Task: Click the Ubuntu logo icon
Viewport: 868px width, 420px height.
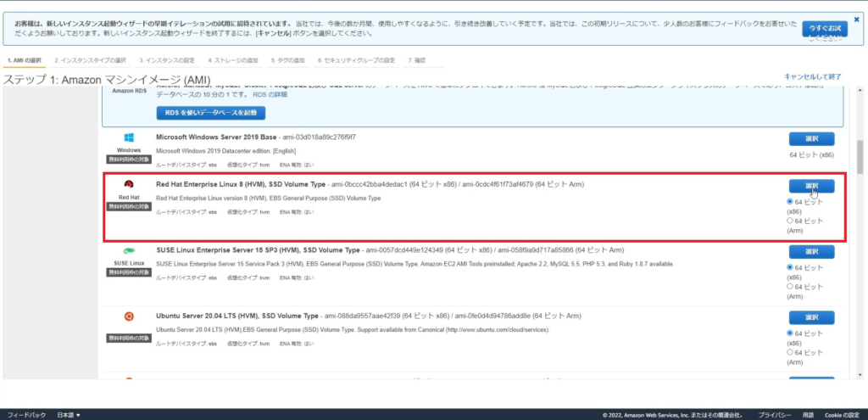Action: (x=129, y=316)
